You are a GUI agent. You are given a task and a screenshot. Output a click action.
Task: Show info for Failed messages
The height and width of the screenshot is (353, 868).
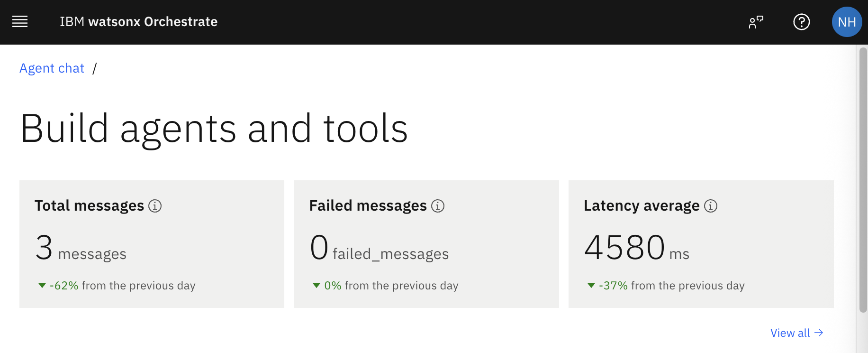click(438, 206)
